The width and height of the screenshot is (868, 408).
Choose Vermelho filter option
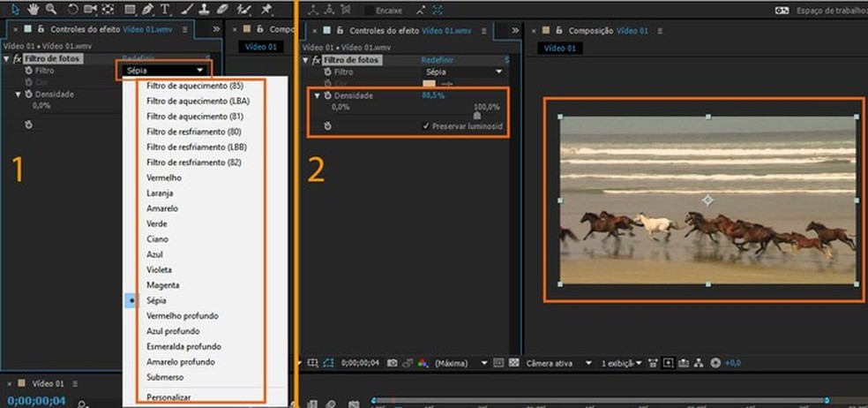click(x=164, y=178)
